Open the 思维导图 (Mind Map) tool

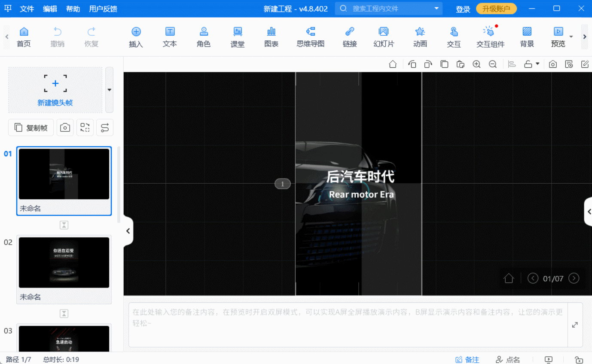tap(310, 36)
